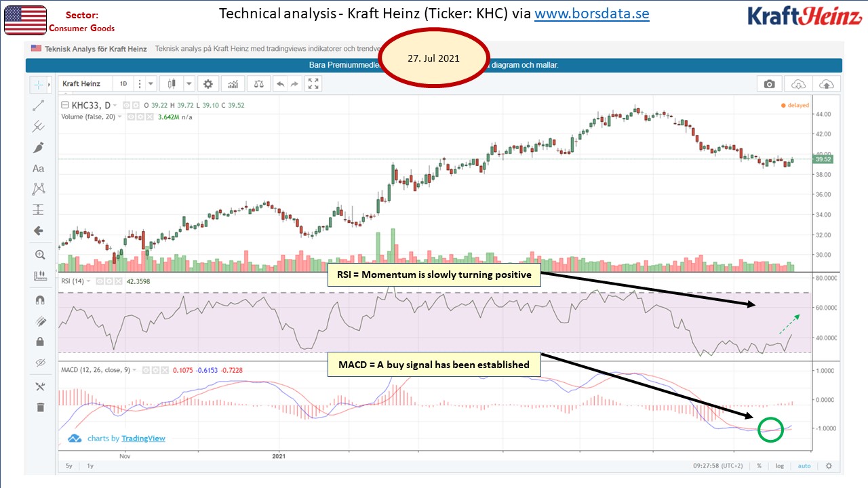Select the 1y time range
The image size is (868, 488).
[x=90, y=466]
